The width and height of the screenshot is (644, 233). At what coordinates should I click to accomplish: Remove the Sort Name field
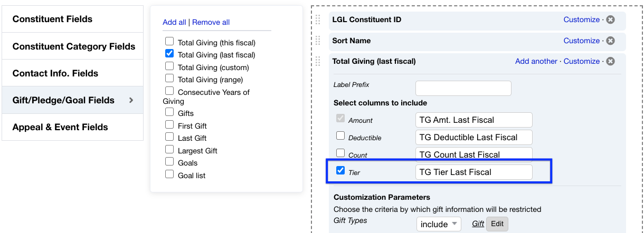[610, 41]
